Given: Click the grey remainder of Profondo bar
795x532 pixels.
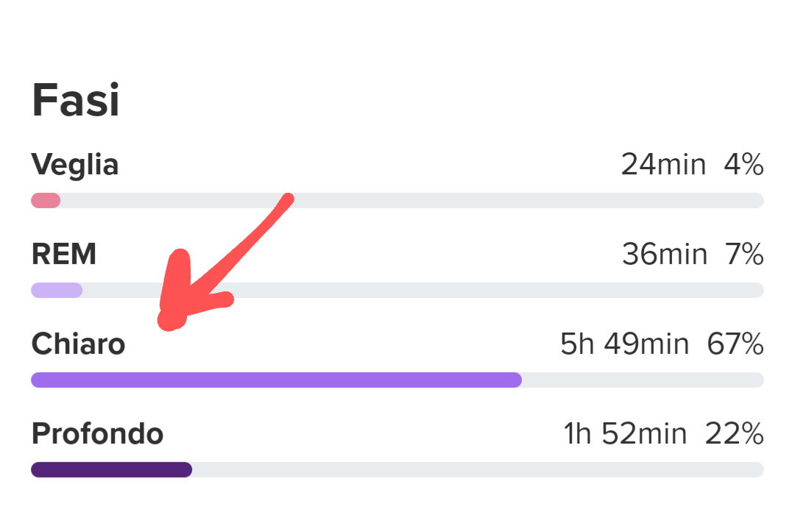Looking at the screenshot, I should (x=478, y=469).
